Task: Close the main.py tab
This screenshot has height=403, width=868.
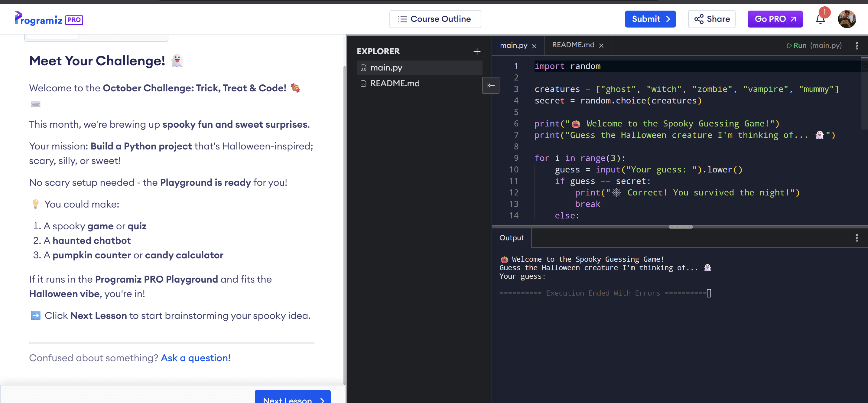Action: [534, 46]
